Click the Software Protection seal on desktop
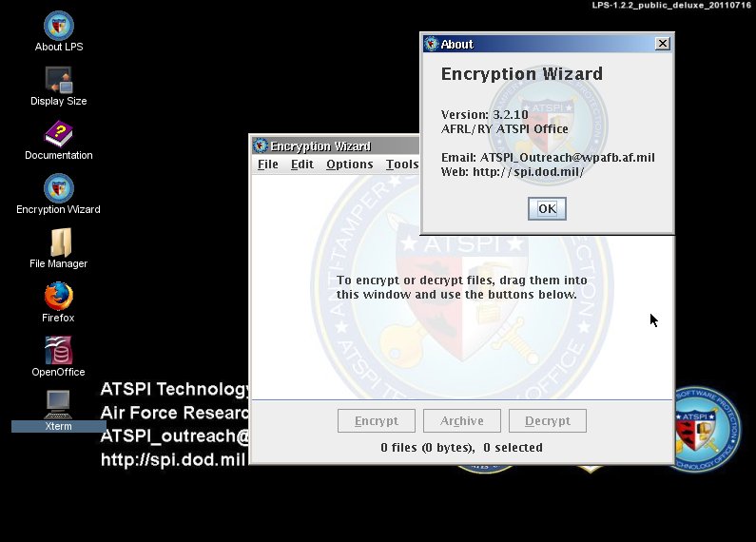Screen dimensions: 756x542 click(x=706, y=429)
